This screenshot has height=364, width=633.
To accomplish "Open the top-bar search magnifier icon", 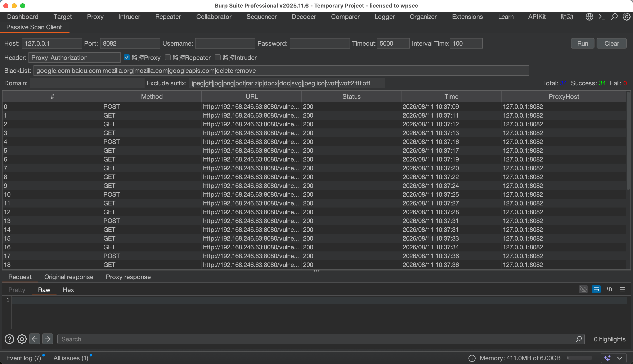I will coord(614,17).
